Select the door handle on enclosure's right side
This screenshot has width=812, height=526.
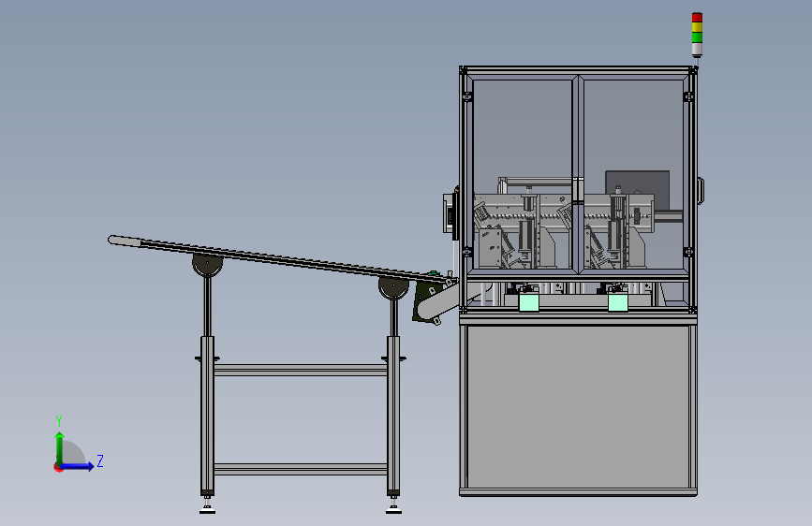tap(701, 191)
